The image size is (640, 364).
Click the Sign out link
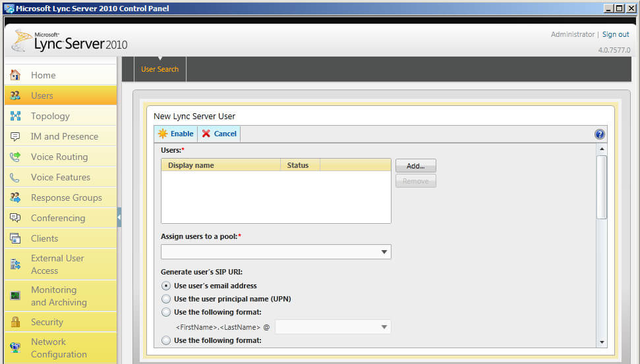616,34
